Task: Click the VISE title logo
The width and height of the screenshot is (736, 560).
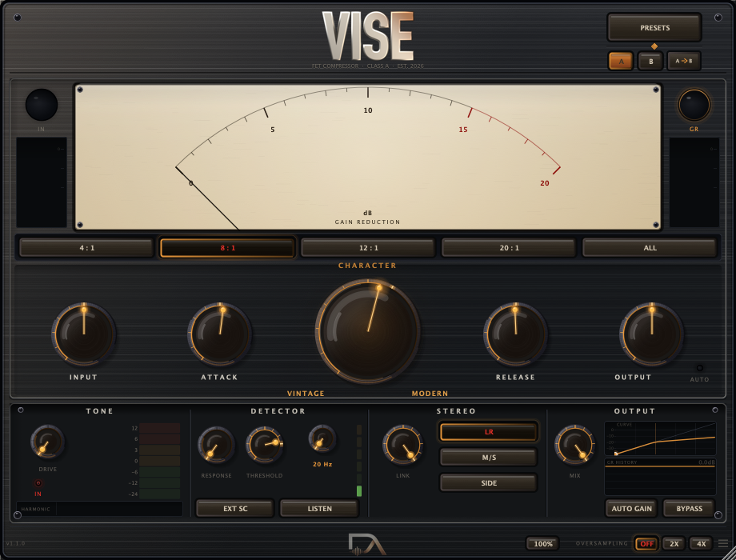Action: 368,36
